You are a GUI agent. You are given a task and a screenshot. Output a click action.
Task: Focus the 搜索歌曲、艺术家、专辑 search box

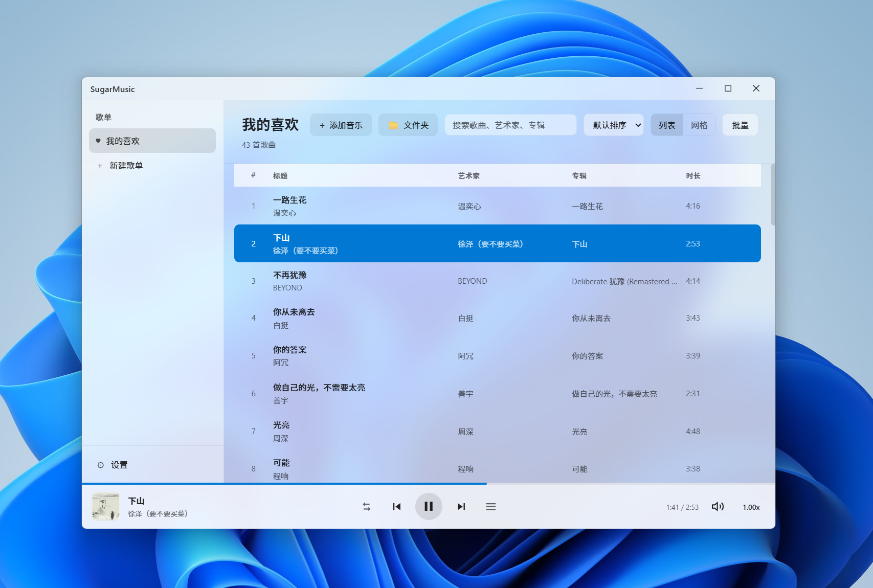[x=510, y=125]
